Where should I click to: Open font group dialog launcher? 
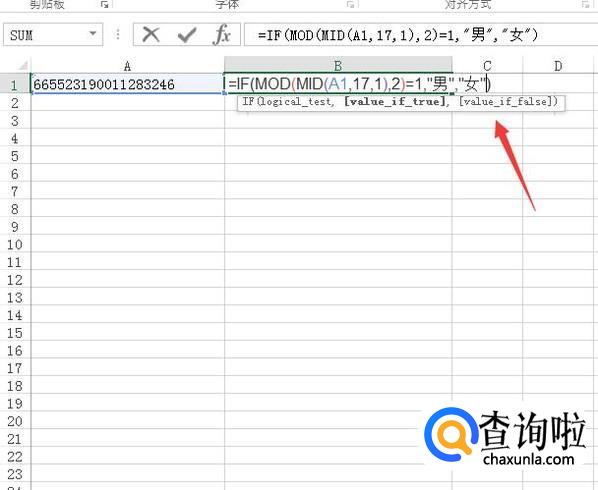coord(350,5)
